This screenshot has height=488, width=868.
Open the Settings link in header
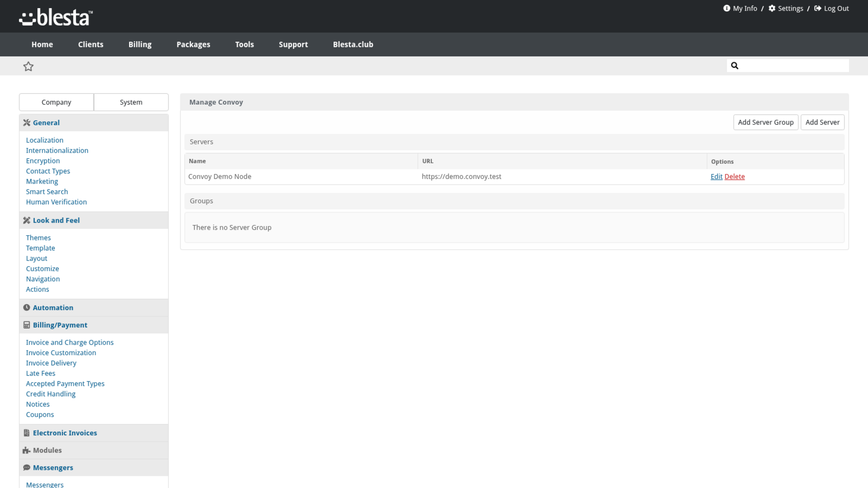pyautogui.click(x=791, y=8)
